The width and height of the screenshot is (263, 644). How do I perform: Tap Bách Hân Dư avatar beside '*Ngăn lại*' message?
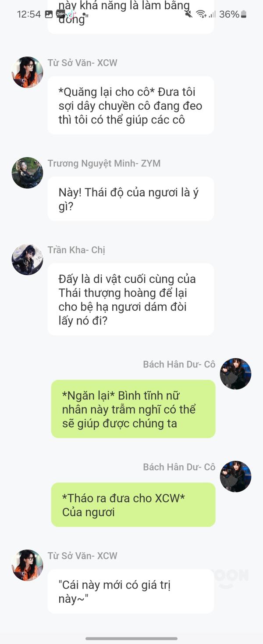pyautogui.click(x=235, y=374)
